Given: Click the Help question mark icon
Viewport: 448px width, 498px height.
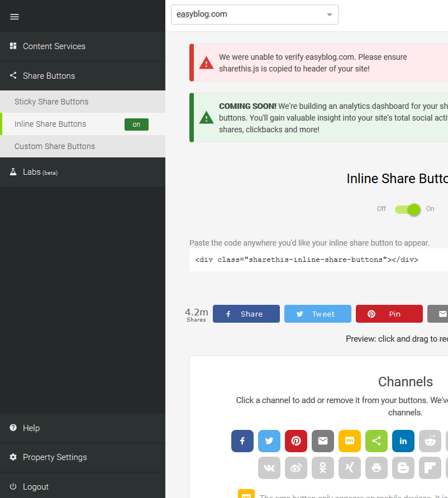Looking at the screenshot, I should [x=13, y=428].
